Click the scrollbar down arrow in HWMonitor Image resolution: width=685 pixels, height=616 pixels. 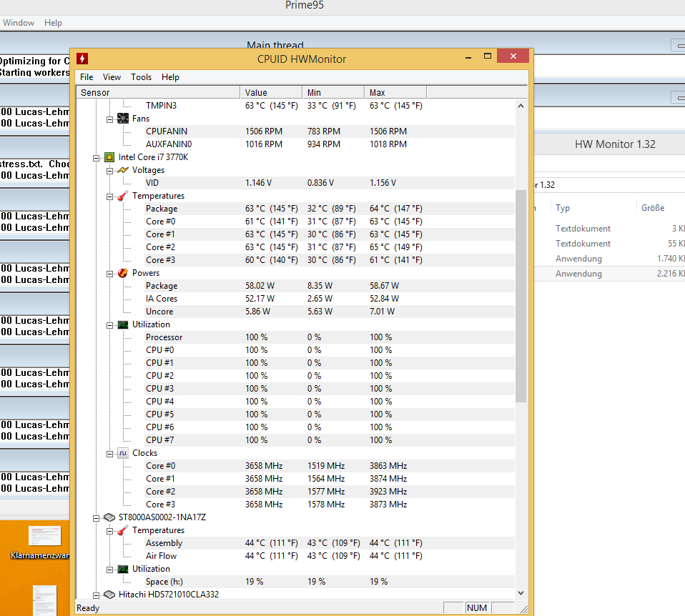[x=521, y=593]
